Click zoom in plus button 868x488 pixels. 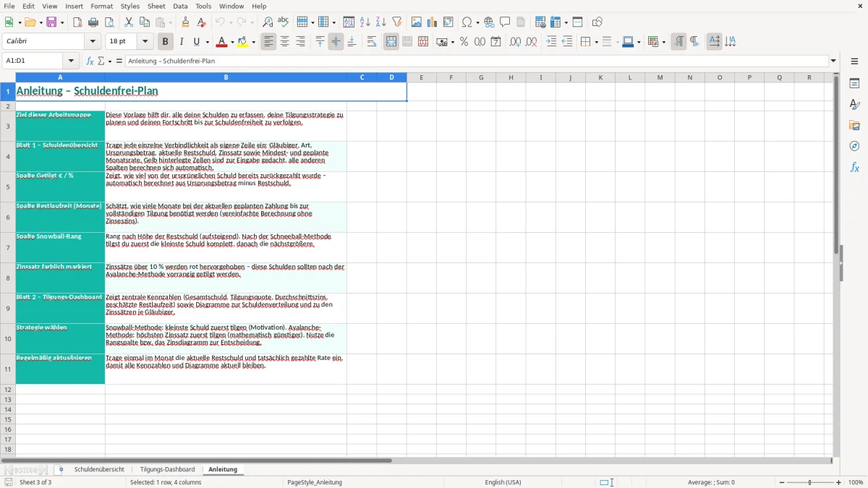(x=839, y=482)
